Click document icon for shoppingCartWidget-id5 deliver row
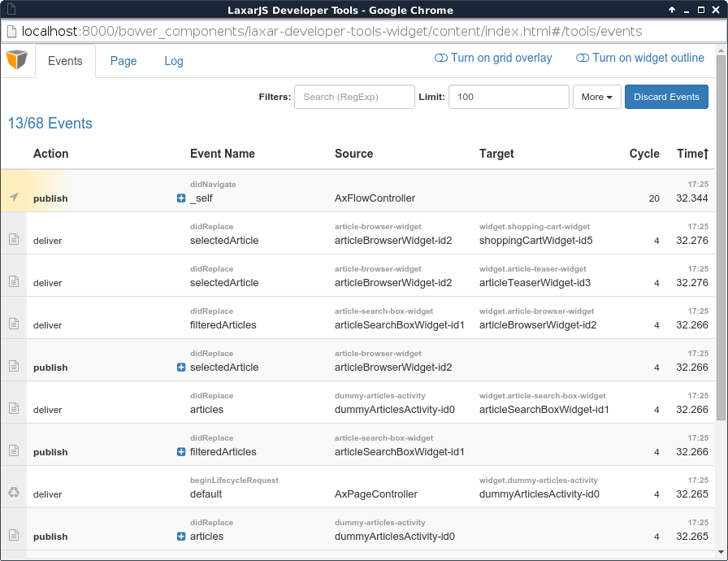 14,239
